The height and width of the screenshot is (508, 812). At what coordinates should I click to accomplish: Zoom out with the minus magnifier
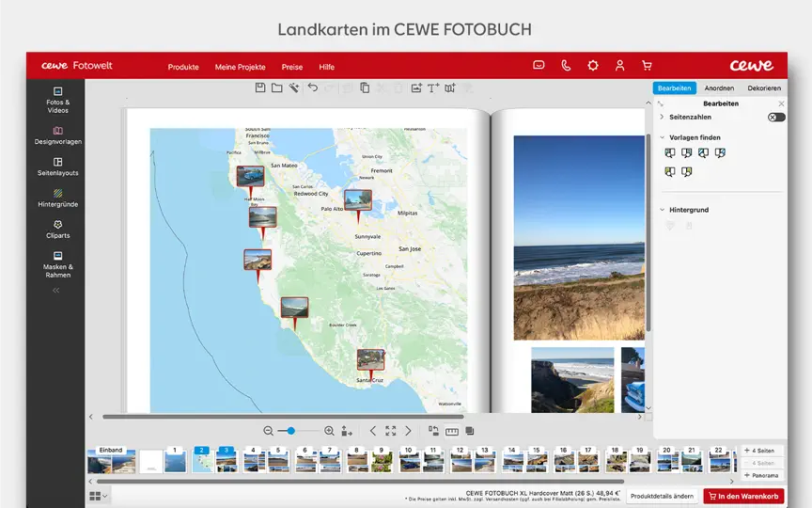(x=268, y=431)
